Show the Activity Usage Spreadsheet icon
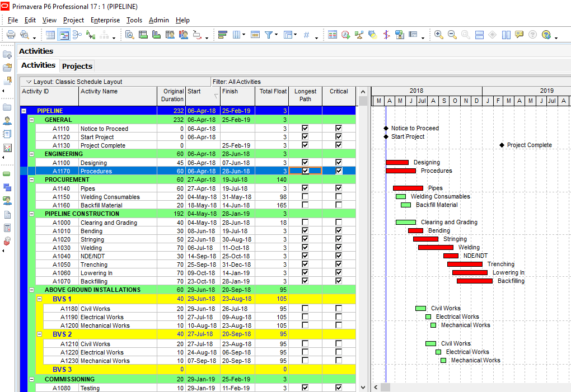571x392 pixels. pyautogui.click(x=143, y=35)
